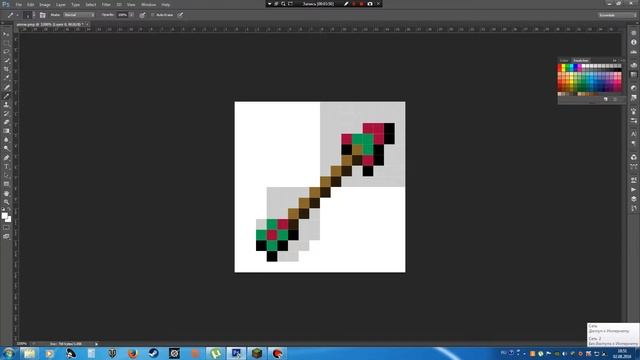Select the Pencil tool in toolbox
This screenshot has width=640, height=360.
click(x=6, y=96)
